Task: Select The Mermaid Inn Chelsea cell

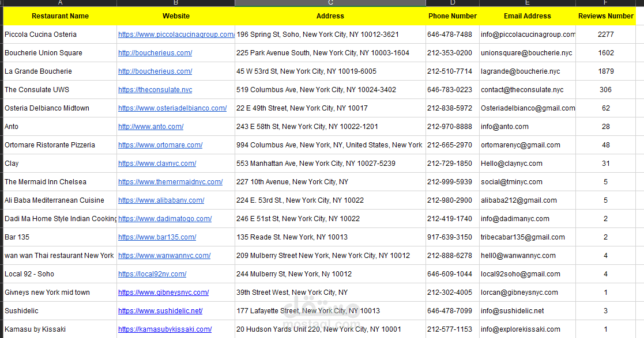Action: [60, 182]
